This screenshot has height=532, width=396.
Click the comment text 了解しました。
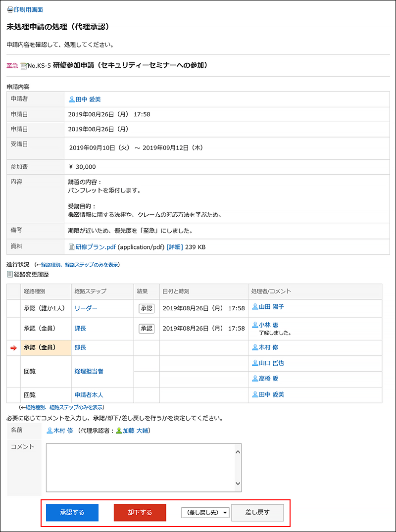click(x=275, y=333)
